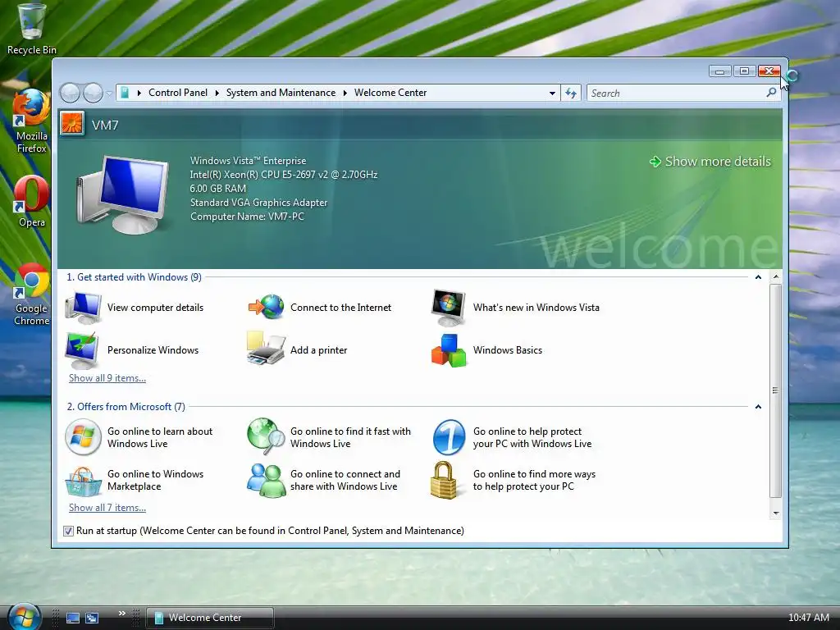Close the Welcome Center window
Image resolution: width=840 pixels, height=630 pixels.
tap(769, 71)
